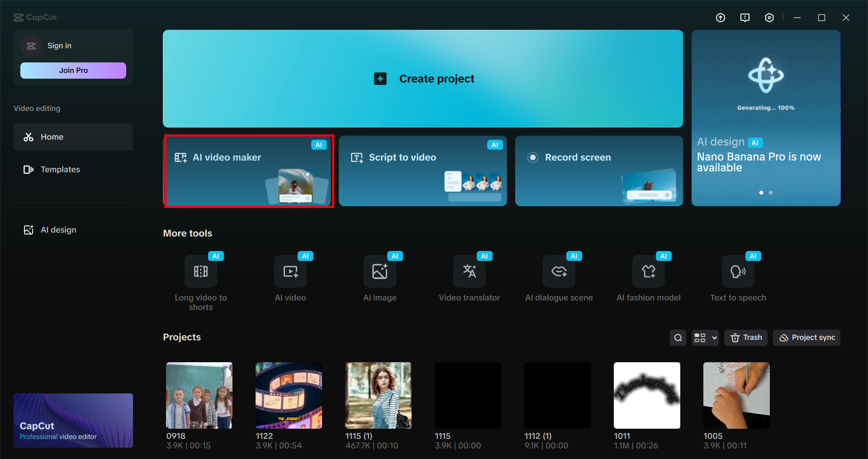Click project info "3.9K | 00:15"
Screen dimensions: 868x459
[x=188, y=445]
